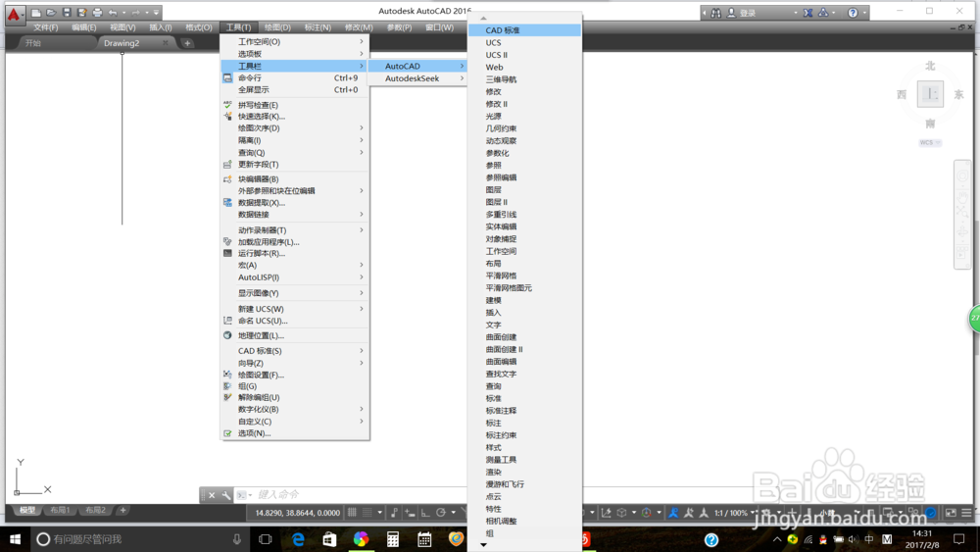The height and width of the screenshot is (552, 980).
Task: Select the 对象捕捉 toolbar entry
Action: 524,239
